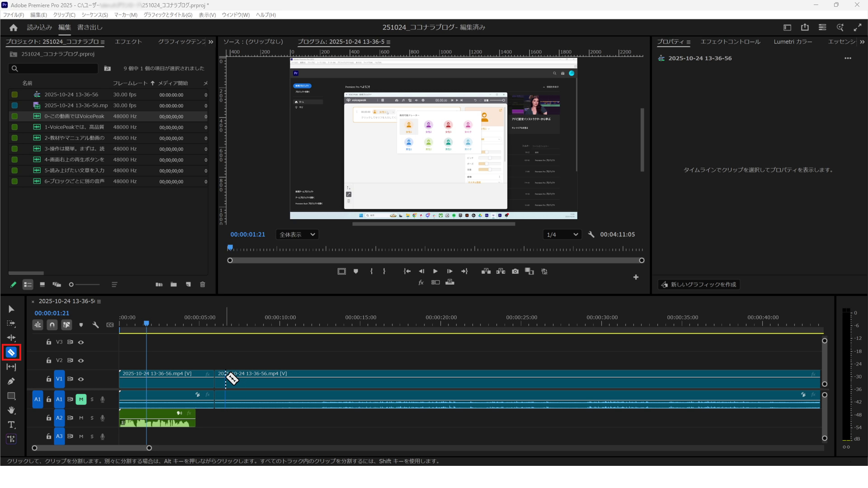Click the Add Marker icon in Program monitor
The image size is (868, 488).
[356, 271]
